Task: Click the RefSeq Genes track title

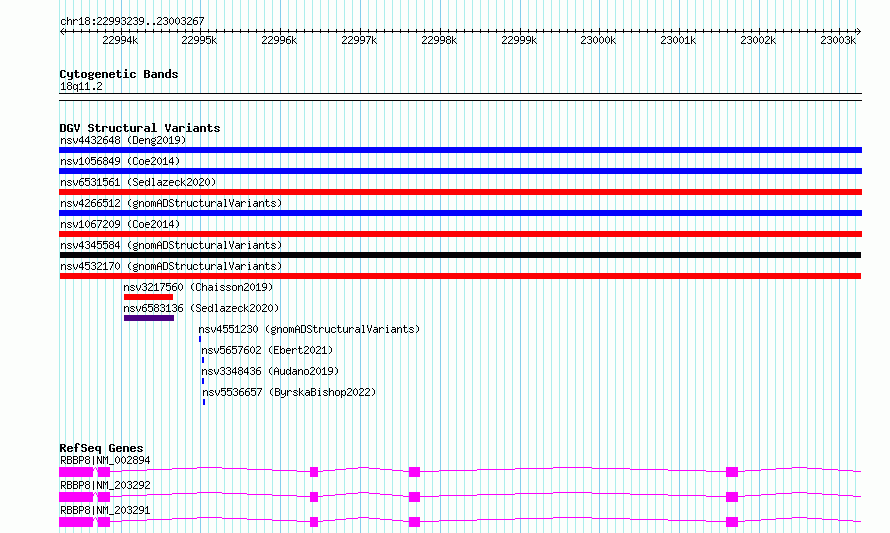Action: pos(102,448)
